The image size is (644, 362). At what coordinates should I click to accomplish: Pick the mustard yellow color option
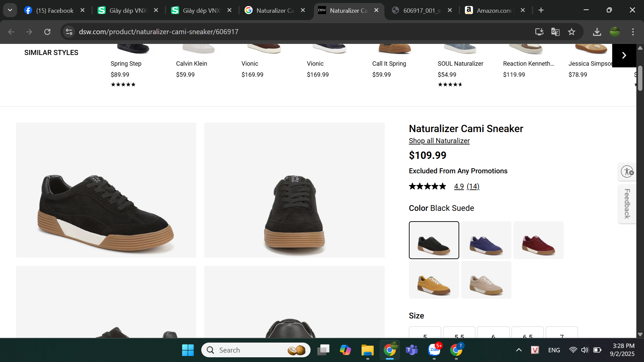pyautogui.click(x=434, y=280)
